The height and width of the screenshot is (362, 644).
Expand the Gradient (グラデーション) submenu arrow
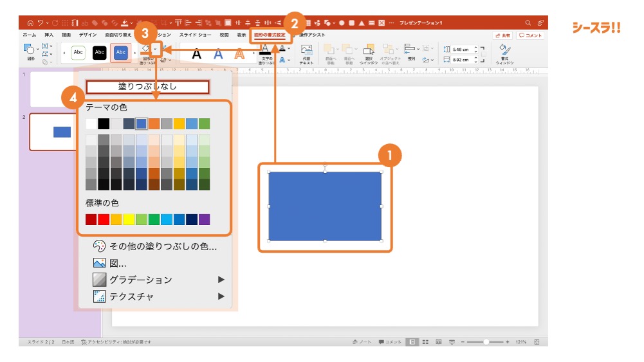click(221, 280)
